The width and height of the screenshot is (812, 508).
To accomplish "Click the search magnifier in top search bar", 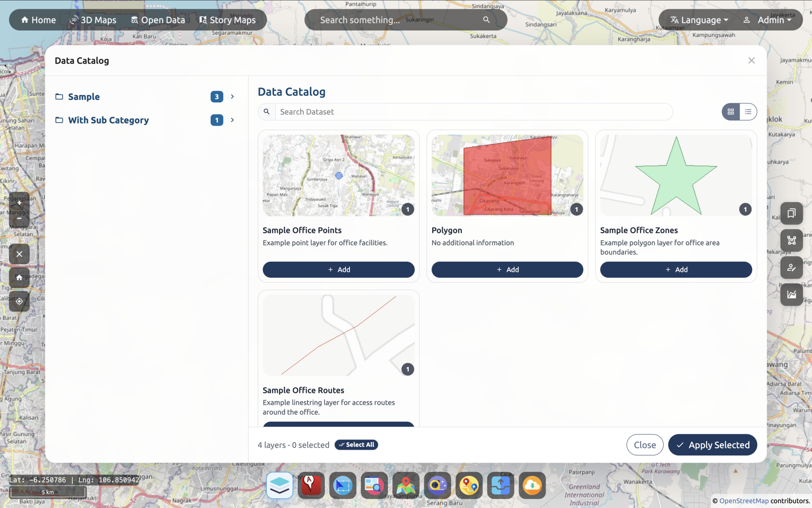I will pyautogui.click(x=486, y=19).
